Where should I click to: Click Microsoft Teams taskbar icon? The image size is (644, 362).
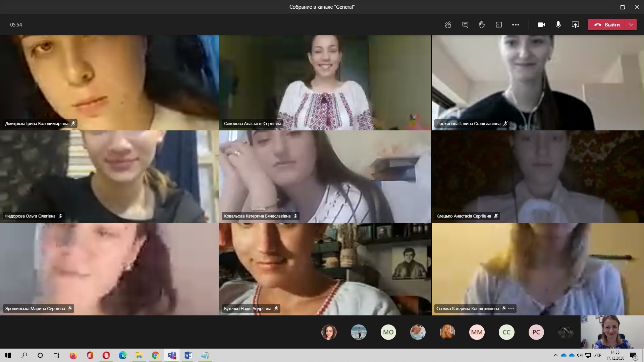pyautogui.click(x=172, y=355)
